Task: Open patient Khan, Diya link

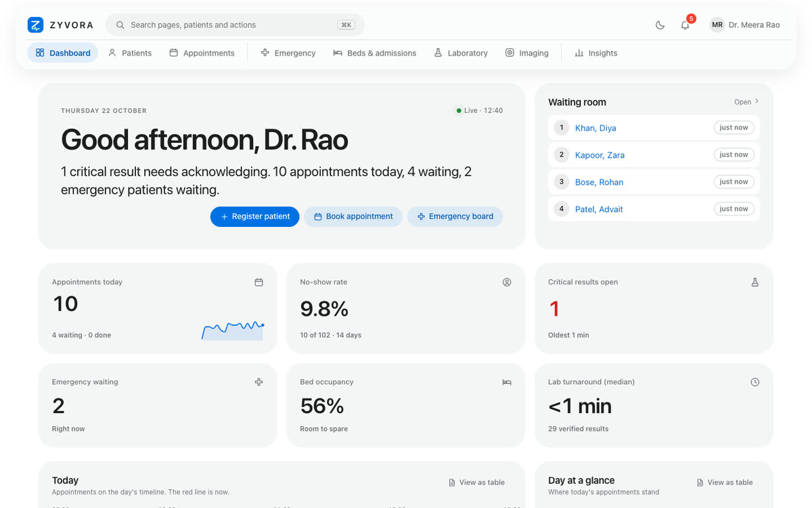Action: [x=595, y=128]
